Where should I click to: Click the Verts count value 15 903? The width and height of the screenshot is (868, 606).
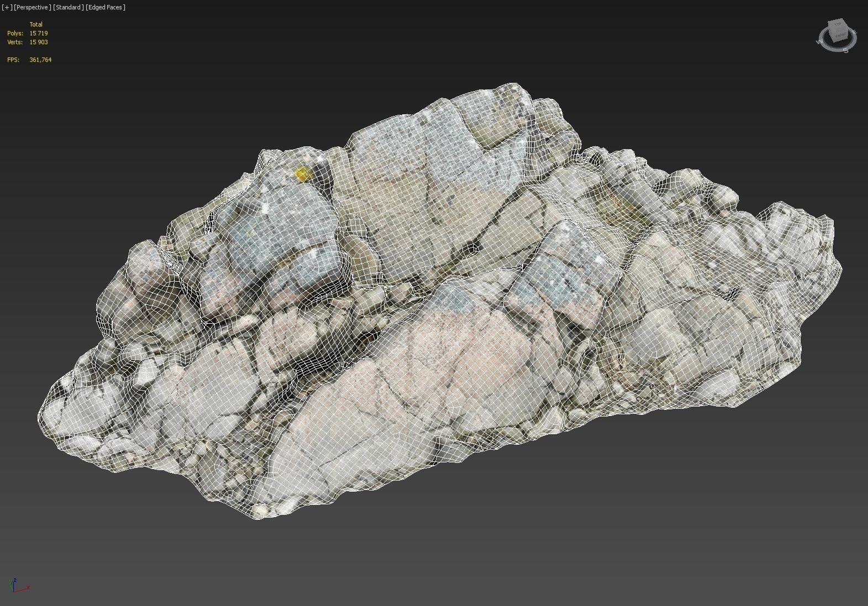39,42
